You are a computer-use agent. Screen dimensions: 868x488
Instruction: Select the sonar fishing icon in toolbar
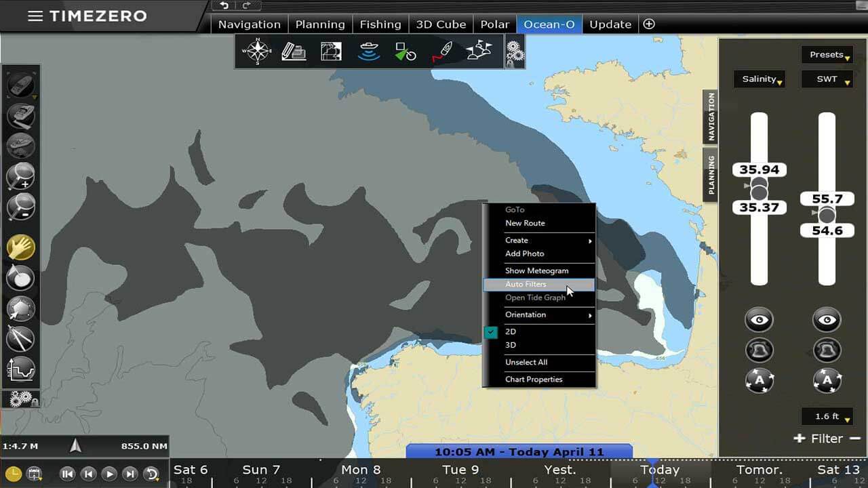tap(368, 52)
